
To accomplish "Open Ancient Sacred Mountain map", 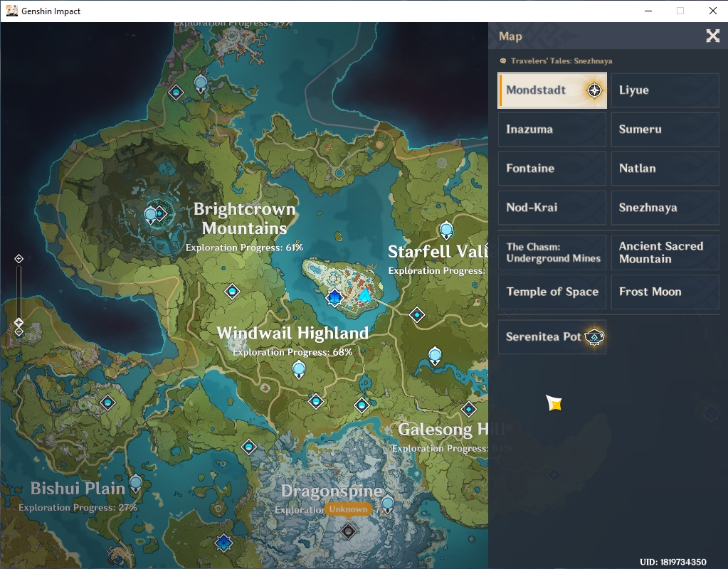I will [x=665, y=252].
